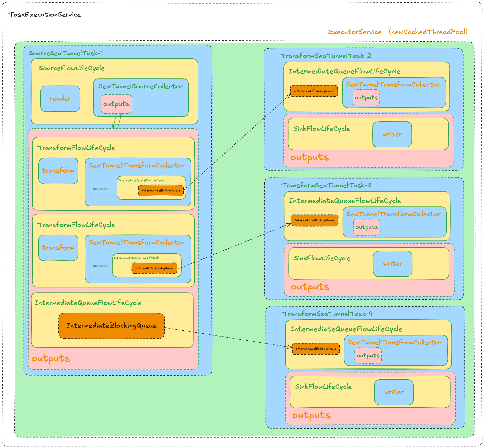The width and height of the screenshot is (484, 448).
Task: Select the SourceSeaTunnelTask-1 label
Action: click(66, 53)
